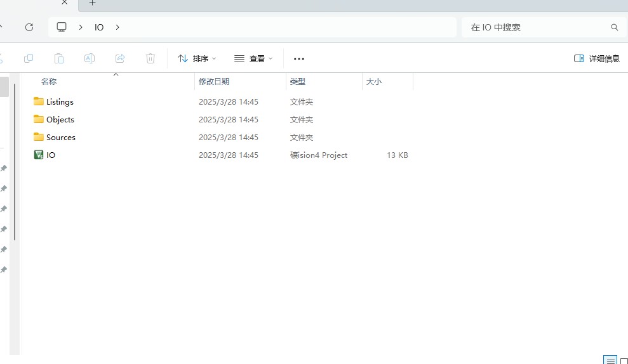Click the Delete trash icon
The image size is (628, 364).
tap(150, 58)
